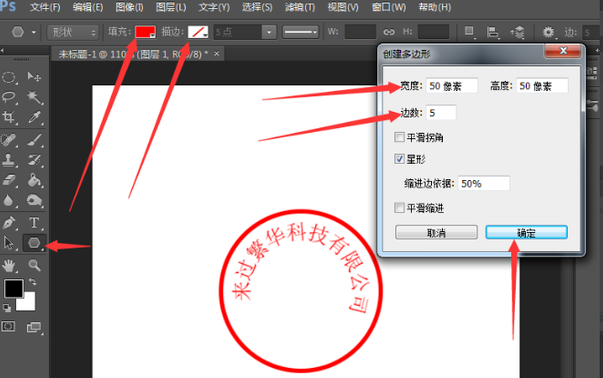Screen dimensions: 603x378
Task: Select the Crop tool
Action: pos(9,117)
